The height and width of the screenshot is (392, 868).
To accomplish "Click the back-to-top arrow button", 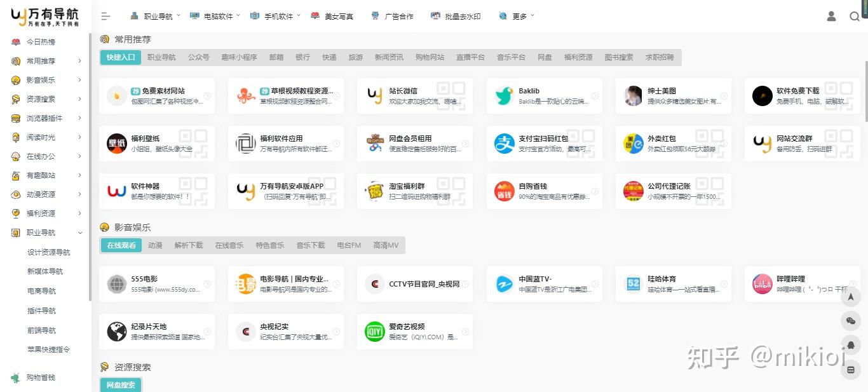I will 851,296.
